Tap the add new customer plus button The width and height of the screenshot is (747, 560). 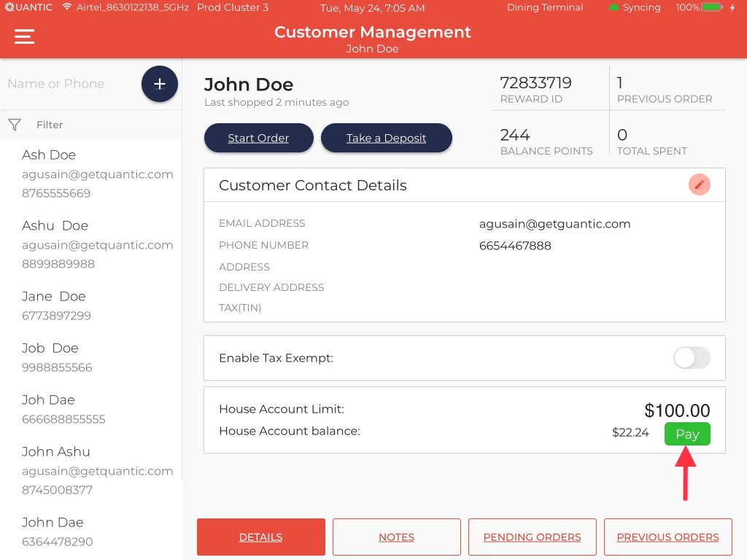pyautogui.click(x=159, y=84)
